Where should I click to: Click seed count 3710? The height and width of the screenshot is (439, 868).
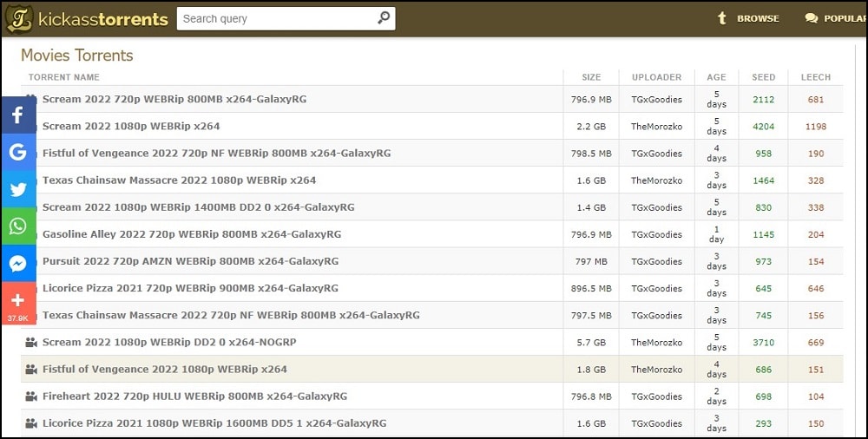click(763, 343)
